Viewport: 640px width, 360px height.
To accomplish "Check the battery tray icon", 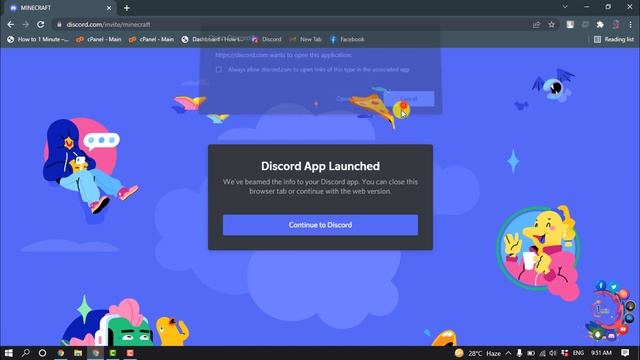I will pyautogui.click(x=531, y=353).
